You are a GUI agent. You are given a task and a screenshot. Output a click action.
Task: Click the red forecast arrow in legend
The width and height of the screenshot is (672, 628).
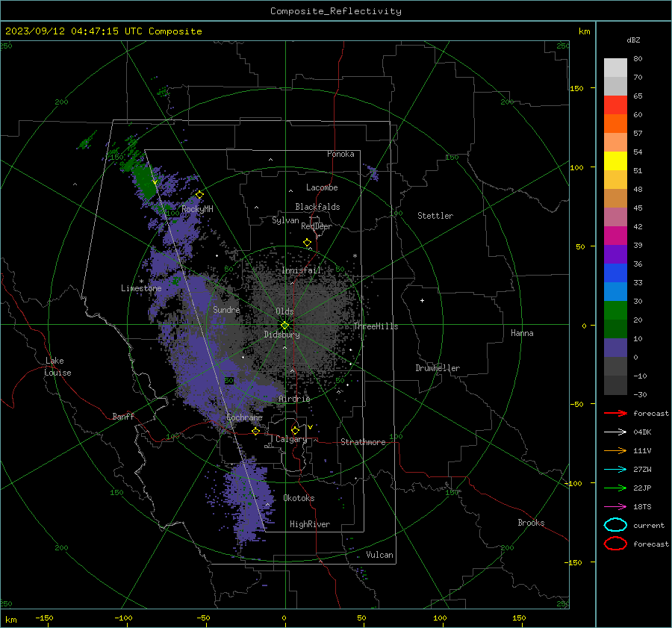click(615, 413)
